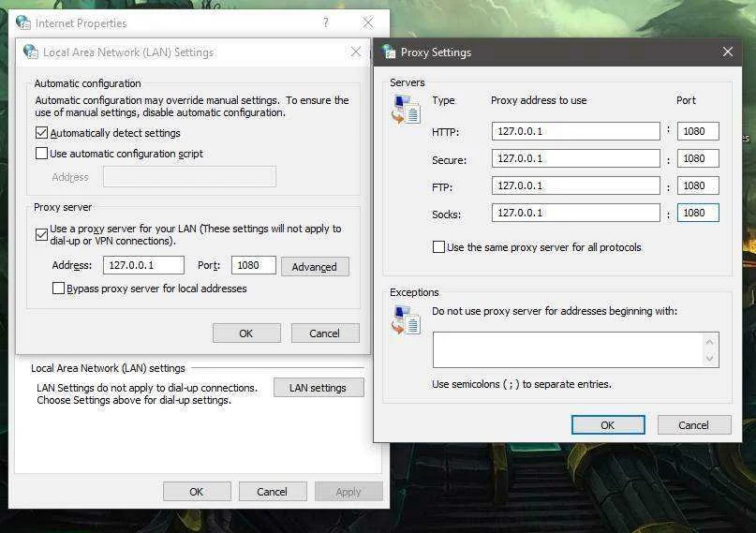756x533 pixels.
Task: Click the help question mark in Internet Properties
Action: tap(326, 22)
